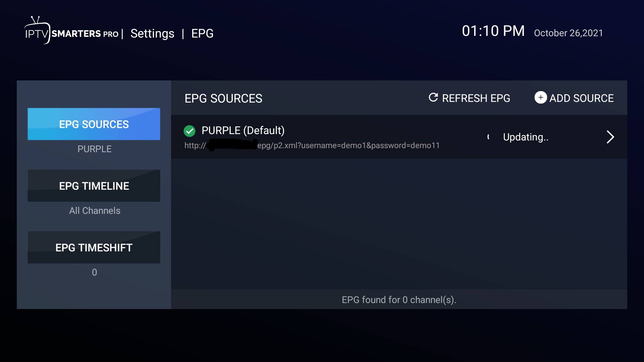Open EPG TIMESHIFT settings

click(94, 247)
